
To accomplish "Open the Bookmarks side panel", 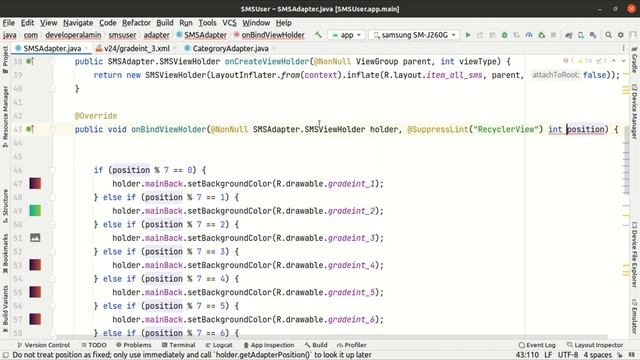I will (5, 253).
